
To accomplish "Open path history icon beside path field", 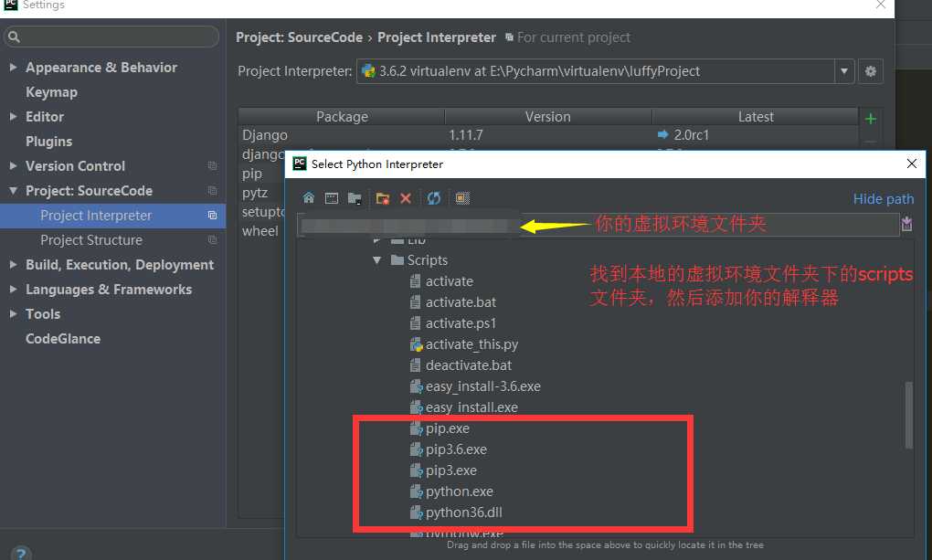I will pyautogui.click(x=906, y=224).
